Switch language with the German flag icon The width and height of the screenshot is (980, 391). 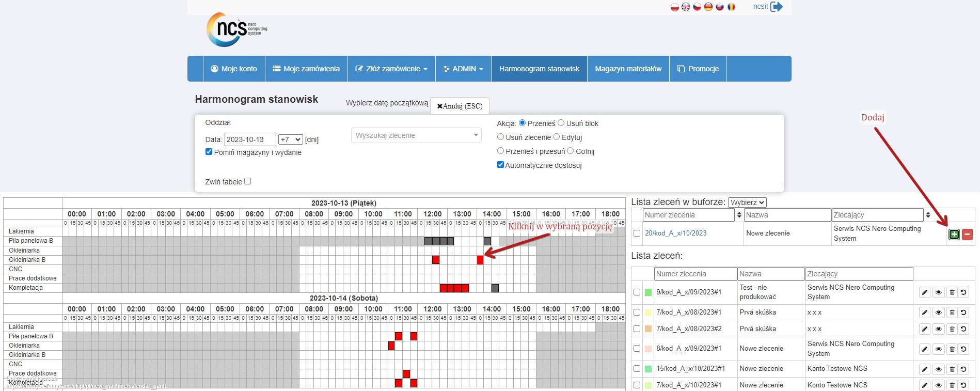click(x=708, y=7)
